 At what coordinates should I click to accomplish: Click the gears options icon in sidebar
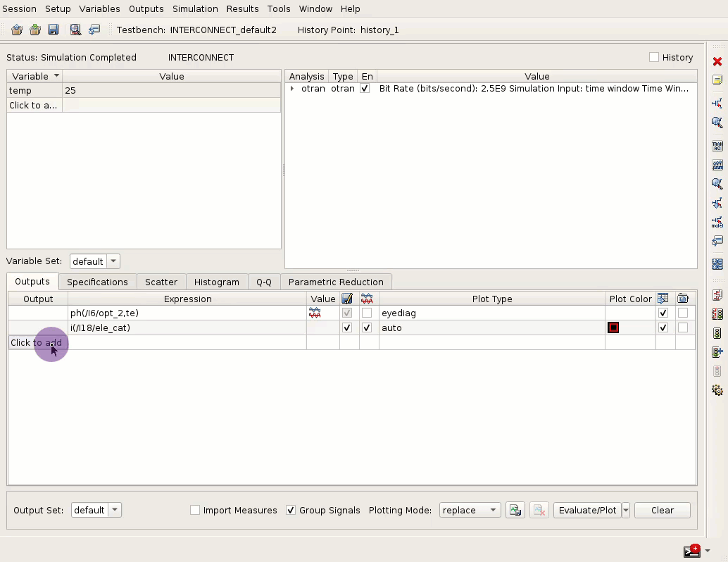(717, 390)
